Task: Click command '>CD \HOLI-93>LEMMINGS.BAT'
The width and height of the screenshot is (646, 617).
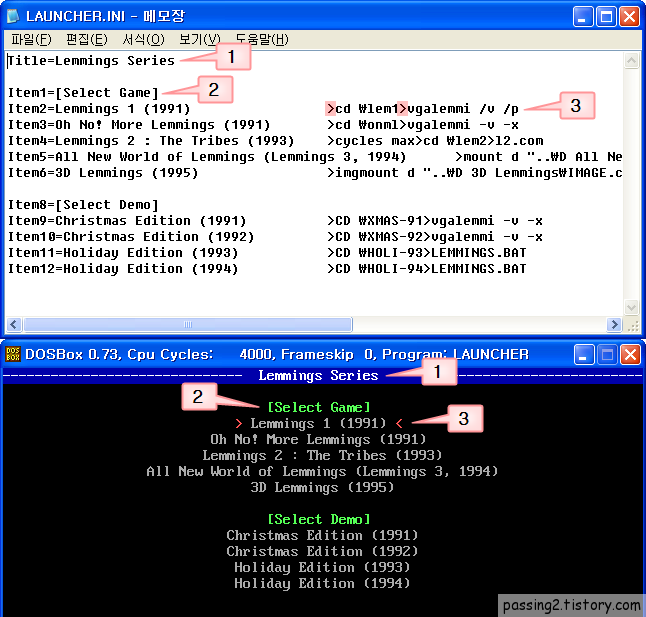Action: click(x=427, y=253)
